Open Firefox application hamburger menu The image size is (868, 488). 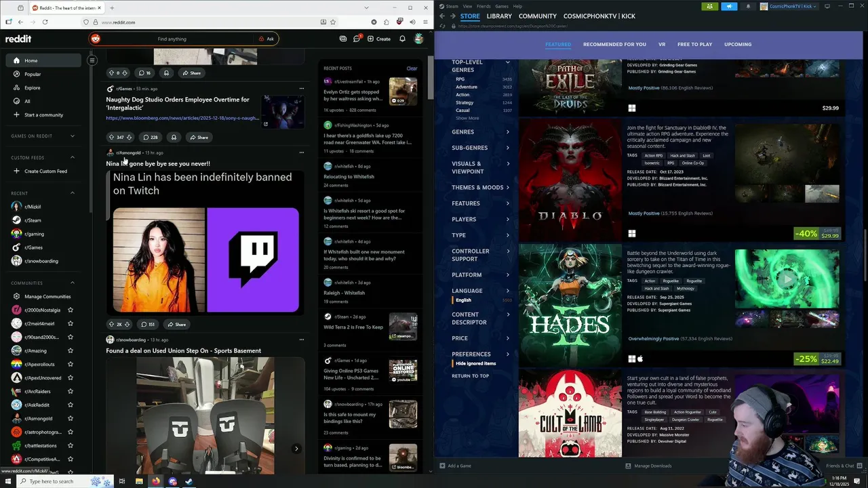click(x=425, y=22)
